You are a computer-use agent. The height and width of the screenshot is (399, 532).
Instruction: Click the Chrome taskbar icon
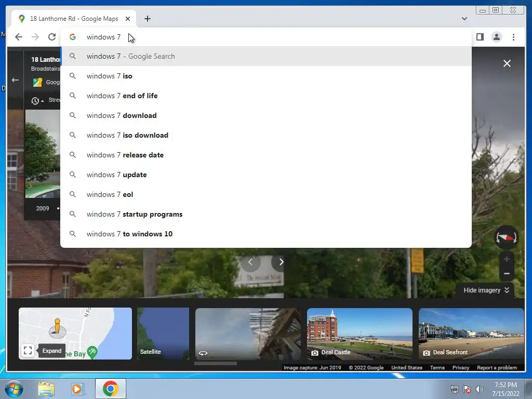111,389
